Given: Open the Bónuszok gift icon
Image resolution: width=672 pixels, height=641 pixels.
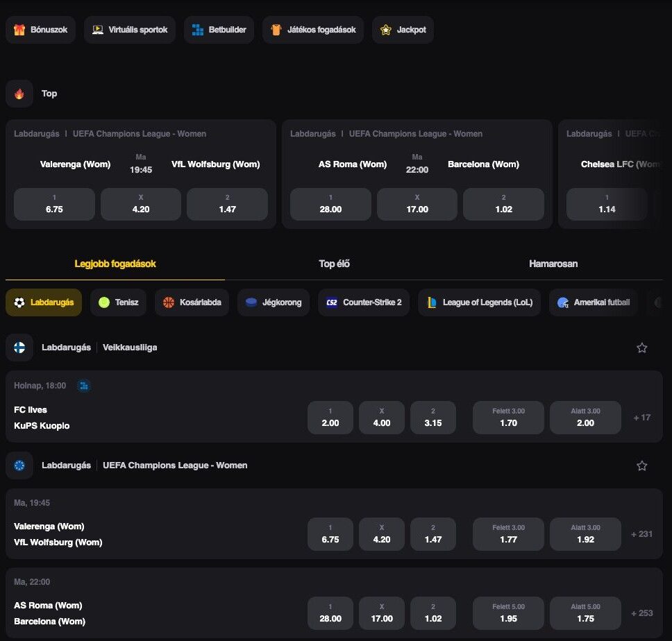Looking at the screenshot, I should coord(19,30).
